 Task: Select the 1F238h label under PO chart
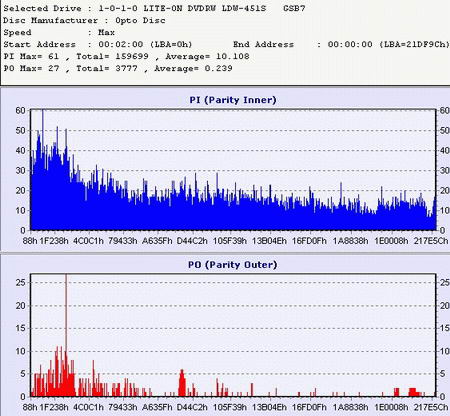click(54, 407)
